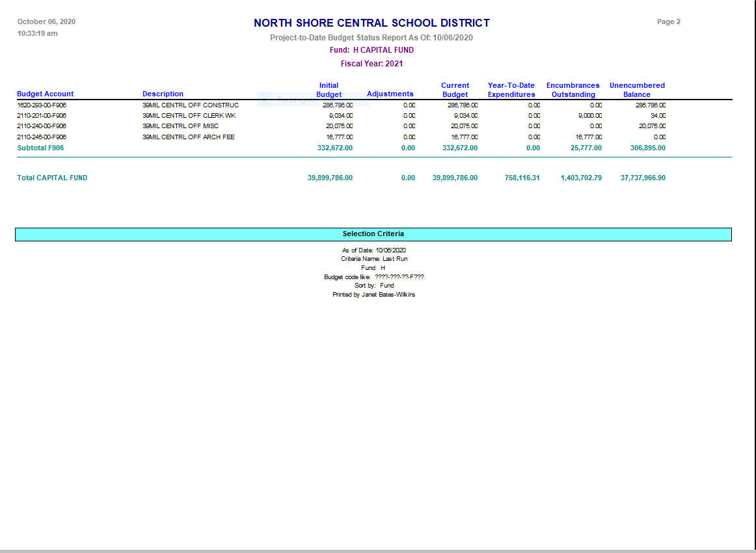The width and height of the screenshot is (756, 553).
Task: Select Subtotal F906 Initial Budget '332,672.00'
Action: click(x=335, y=148)
